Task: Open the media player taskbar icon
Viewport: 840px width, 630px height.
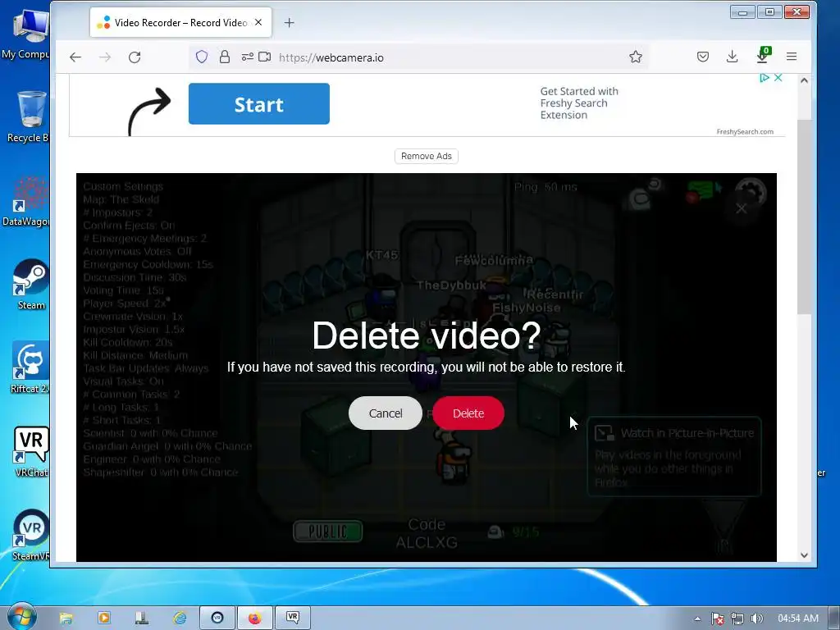Action: (104, 619)
